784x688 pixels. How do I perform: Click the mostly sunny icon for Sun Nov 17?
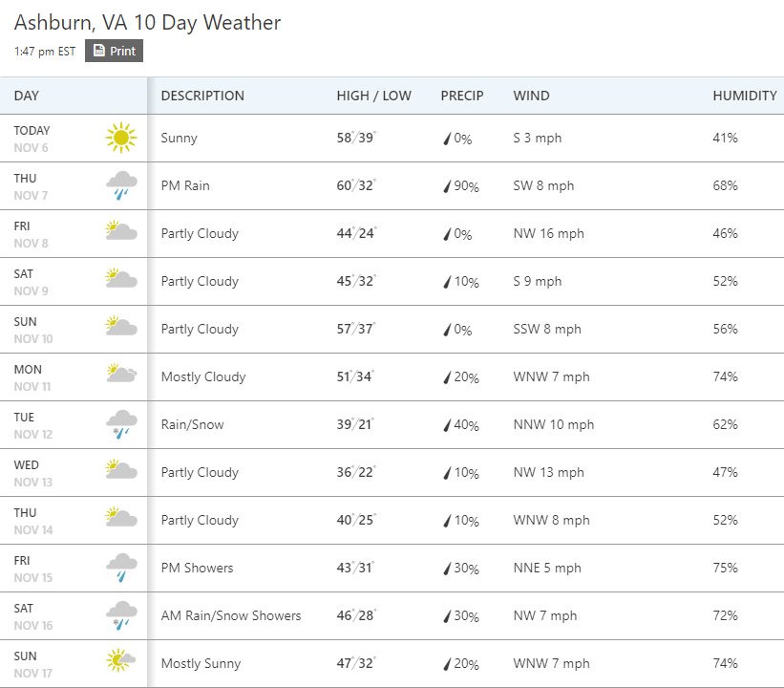click(x=120, y=660)
